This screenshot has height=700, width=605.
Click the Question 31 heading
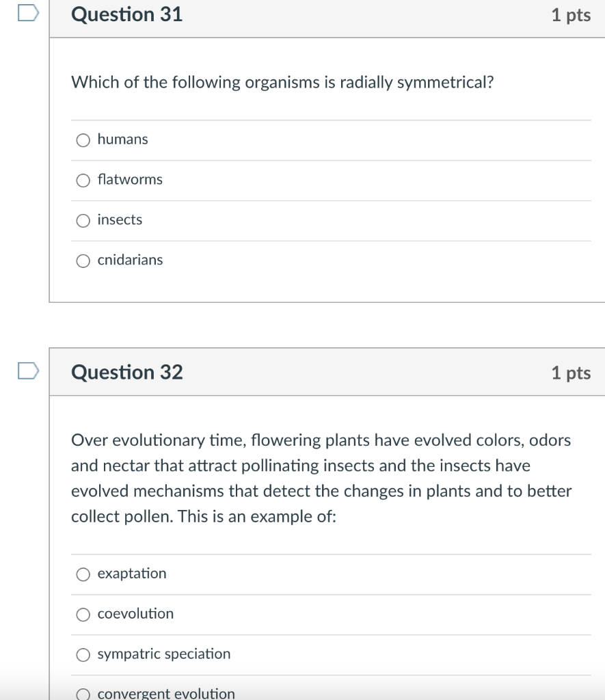point(127,14)
